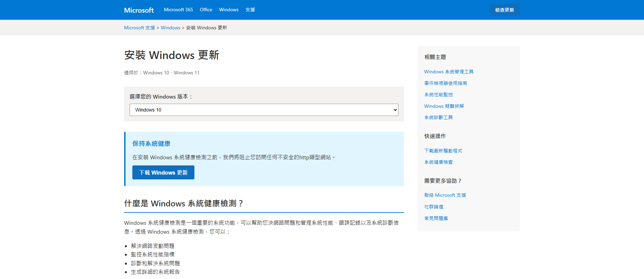Open Microsoft 365 in top navigation
Screen dimensions: 644x279
tap(178, 10)
